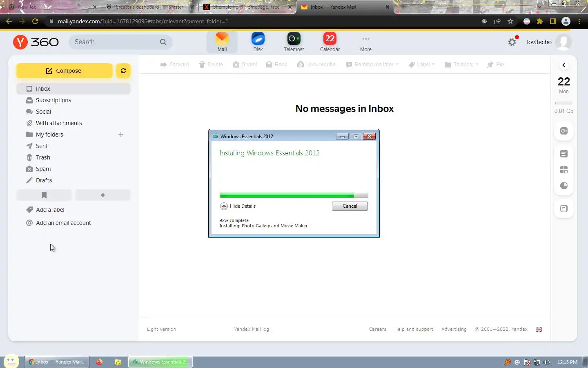Open the Inbox folder
This screenshot has height=368, width=588.
coord(73,89)
